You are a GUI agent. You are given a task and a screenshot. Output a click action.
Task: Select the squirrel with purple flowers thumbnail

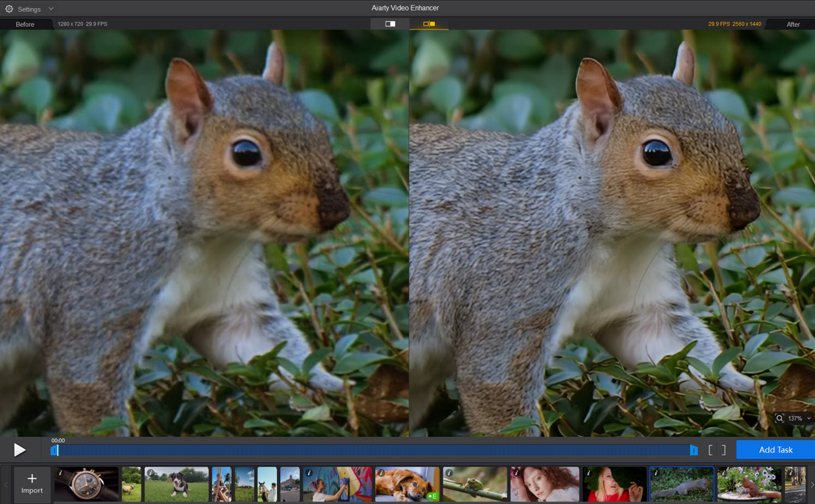[750, 484]
